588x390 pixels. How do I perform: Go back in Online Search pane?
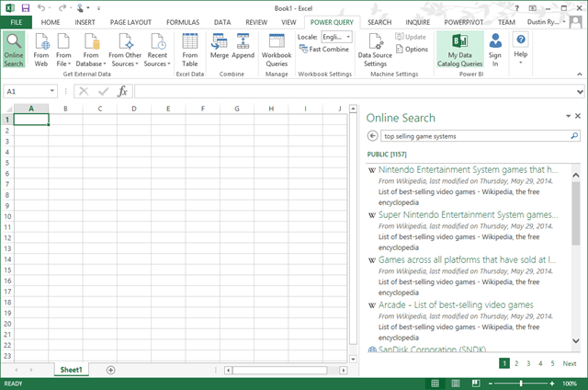coord(372,135)
